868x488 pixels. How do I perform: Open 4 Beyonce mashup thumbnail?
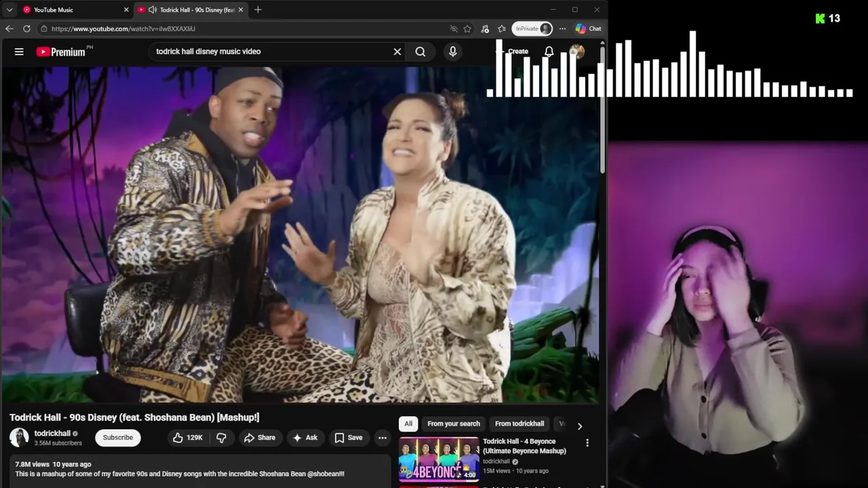pos(439,459)
